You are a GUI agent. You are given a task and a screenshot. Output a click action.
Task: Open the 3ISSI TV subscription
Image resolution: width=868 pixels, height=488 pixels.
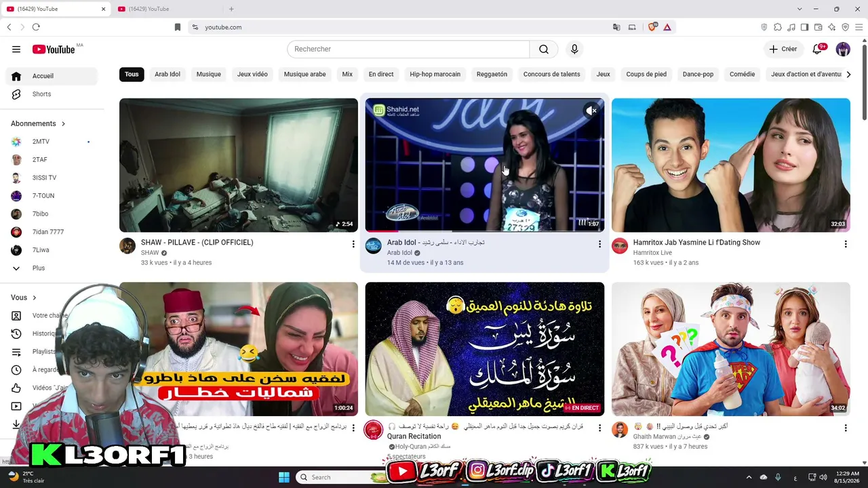[52, 178]
